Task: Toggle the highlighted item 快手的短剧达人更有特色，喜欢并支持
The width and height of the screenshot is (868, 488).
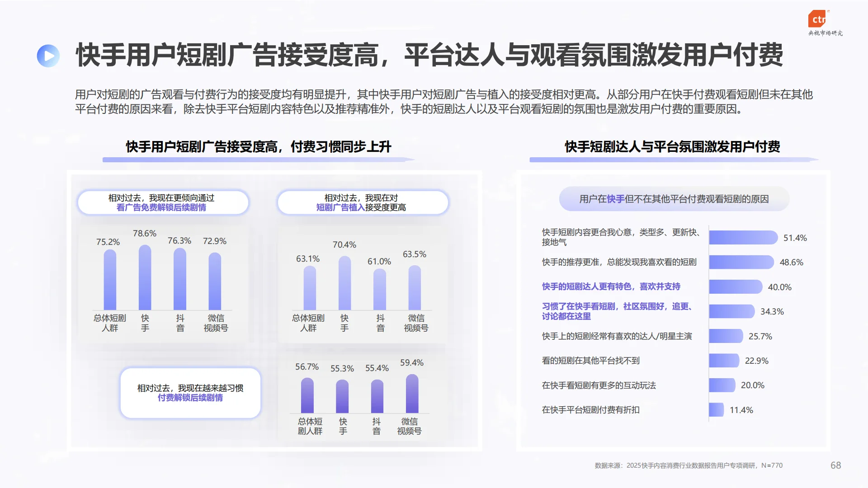Action: point(611,286)
